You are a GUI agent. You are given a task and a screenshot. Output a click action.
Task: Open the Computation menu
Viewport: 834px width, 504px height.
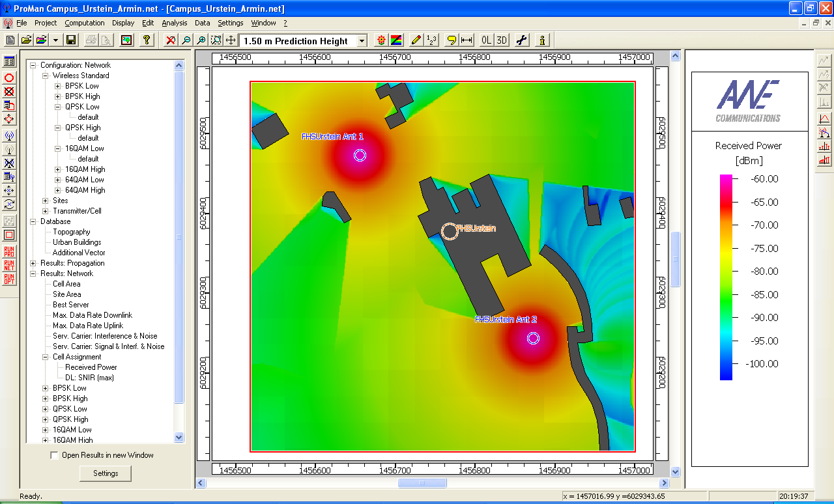point(84,23)
